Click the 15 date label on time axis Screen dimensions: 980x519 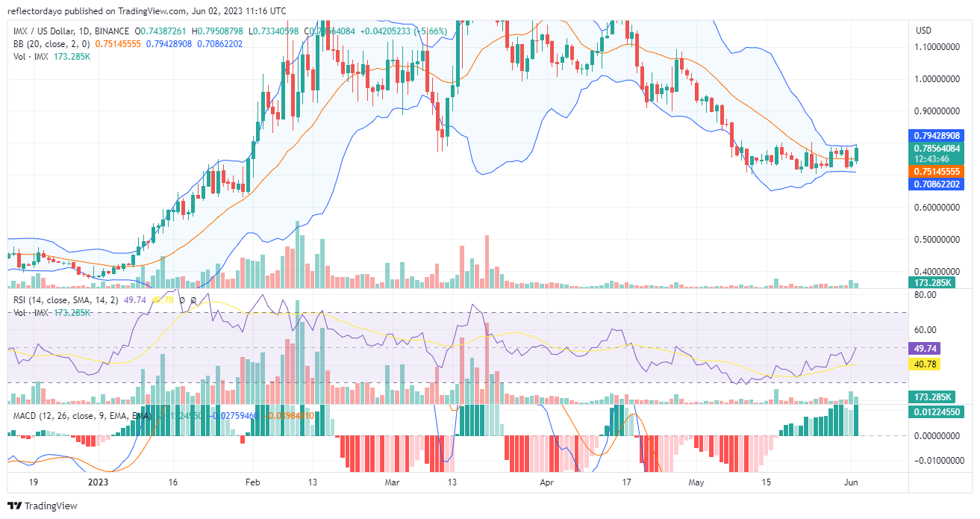(766, 482)
